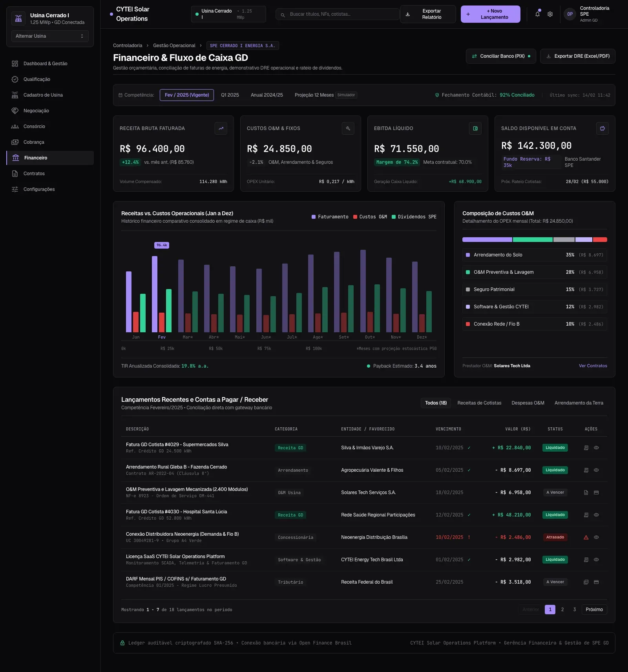Open receipt icon for Arrendamento Rural Gleba B row

586,470
